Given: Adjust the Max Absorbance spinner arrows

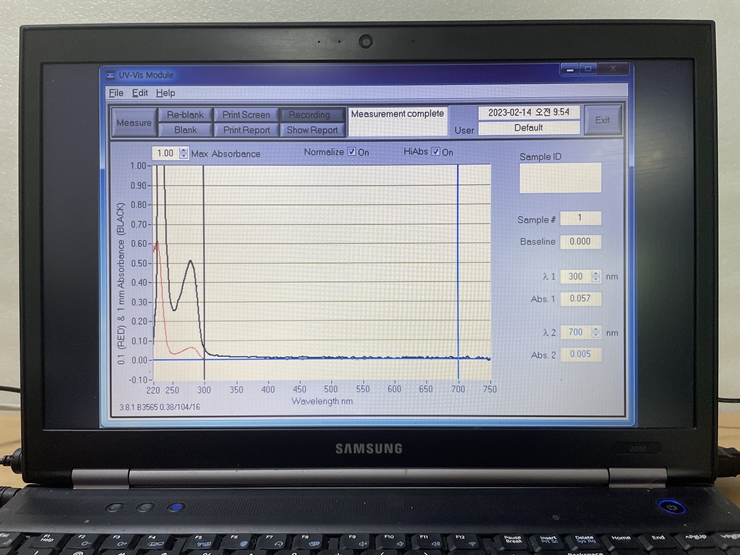Looking at the screenshot, I should (183, 153).
